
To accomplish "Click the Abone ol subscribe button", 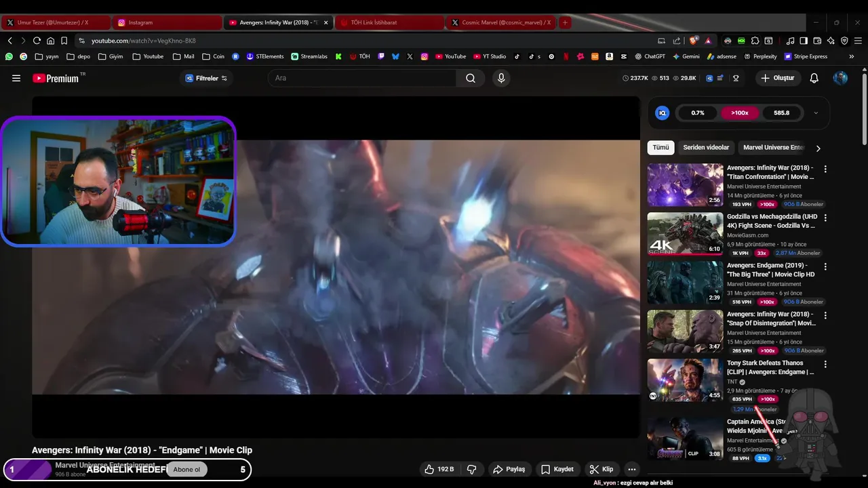I will click(187, 470).
